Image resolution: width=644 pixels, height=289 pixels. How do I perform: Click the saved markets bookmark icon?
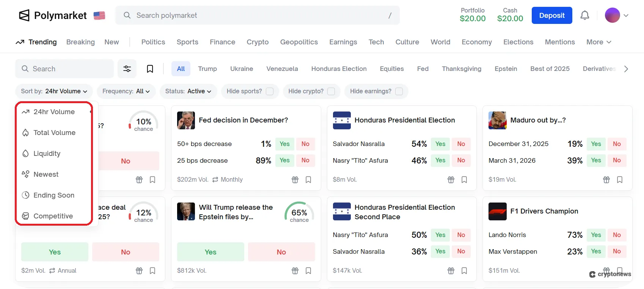click(x=150, y=69)
